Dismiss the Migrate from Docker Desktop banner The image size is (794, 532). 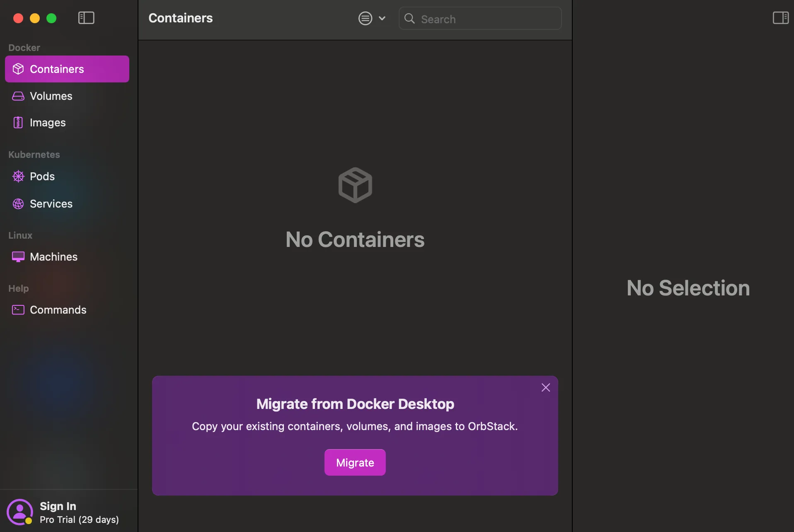coord(546,387)
